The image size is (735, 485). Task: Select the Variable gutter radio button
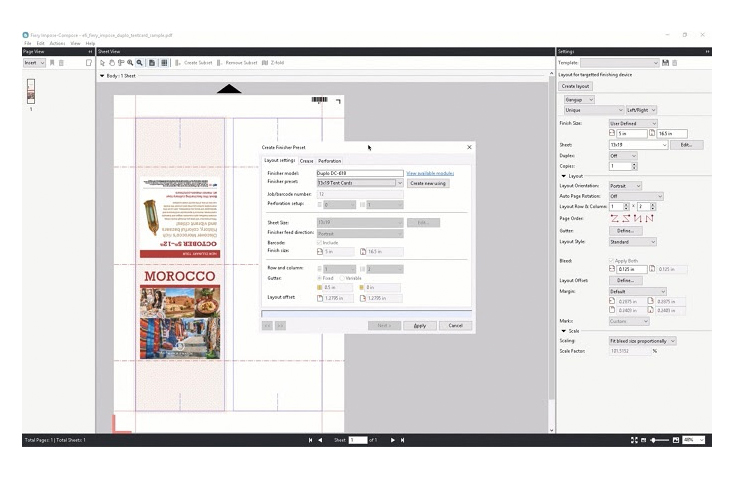342,277
